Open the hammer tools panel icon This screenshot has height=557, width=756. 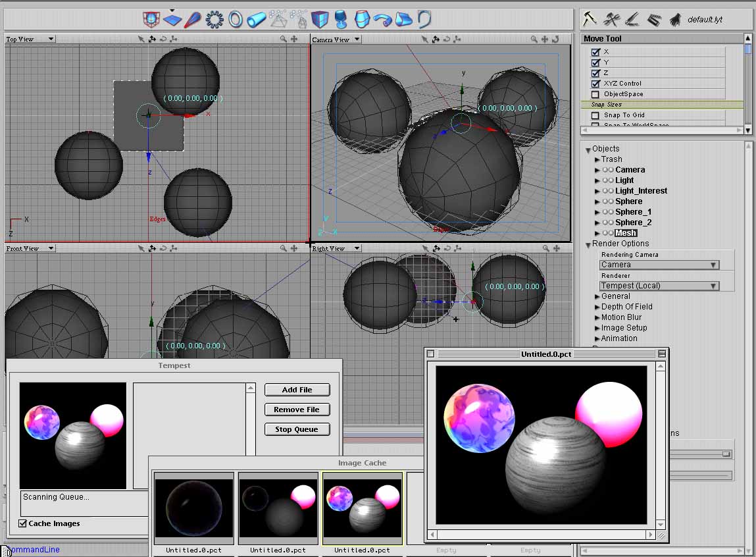pyautogui.click(x=590, y=19)
